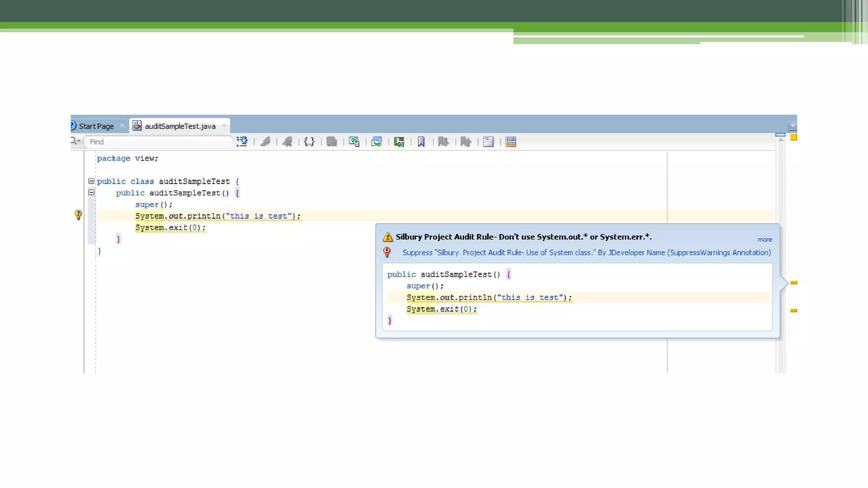868x488 pixels.
Task: Click the blue downward-arrow icon beside Find
Action: 242,141
